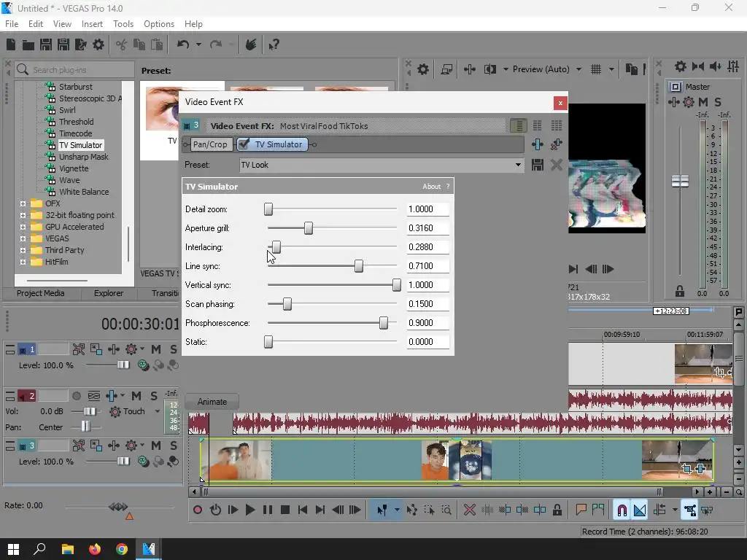
Task: Open undo history dropdown arrow
Action: (198, 44)
